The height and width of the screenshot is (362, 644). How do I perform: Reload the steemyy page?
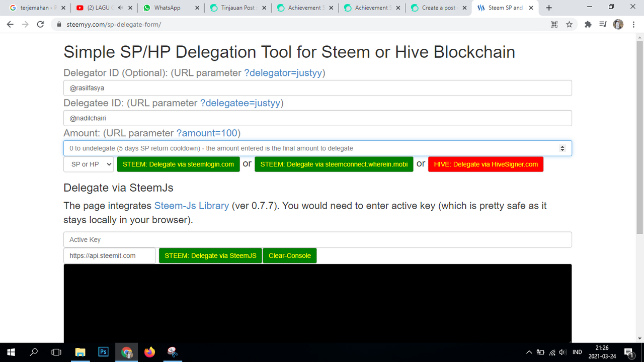tap(40, 24)
